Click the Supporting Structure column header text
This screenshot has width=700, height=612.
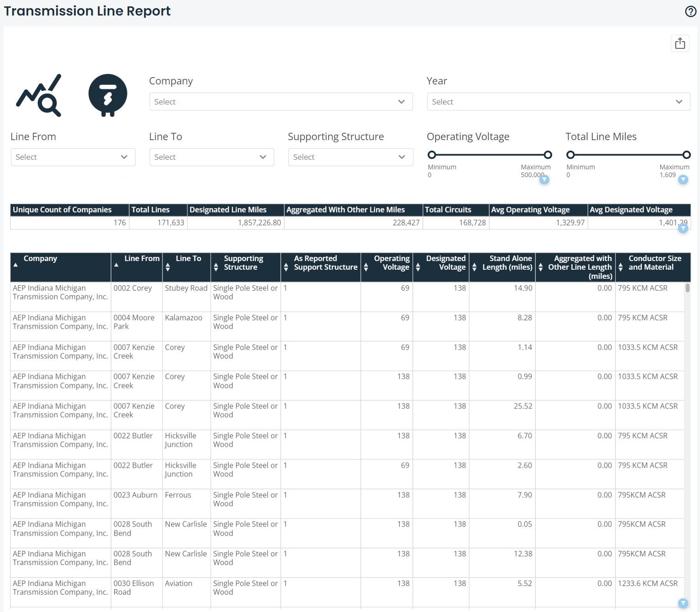(243, 263)
